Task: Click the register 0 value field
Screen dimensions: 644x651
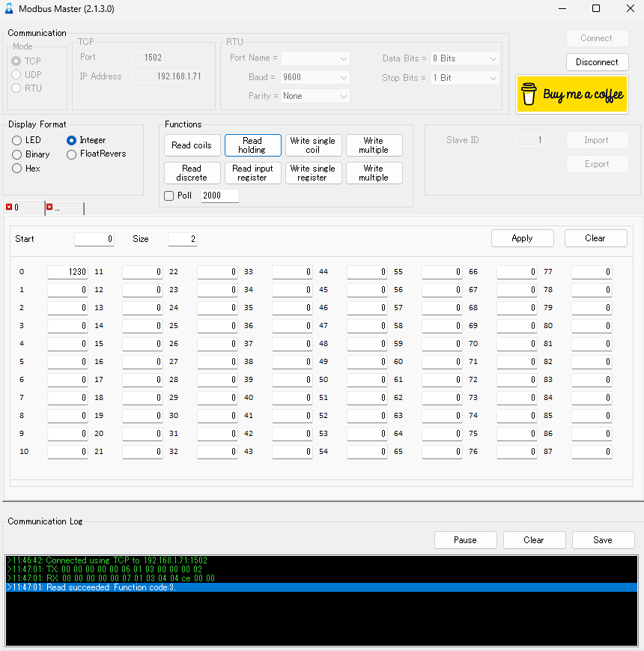Action: coord(67,272)
